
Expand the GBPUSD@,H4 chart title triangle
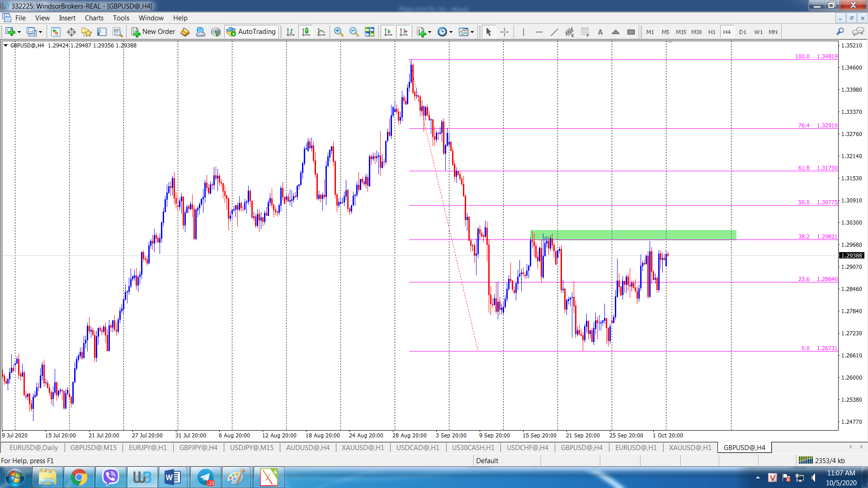[5, 45]
